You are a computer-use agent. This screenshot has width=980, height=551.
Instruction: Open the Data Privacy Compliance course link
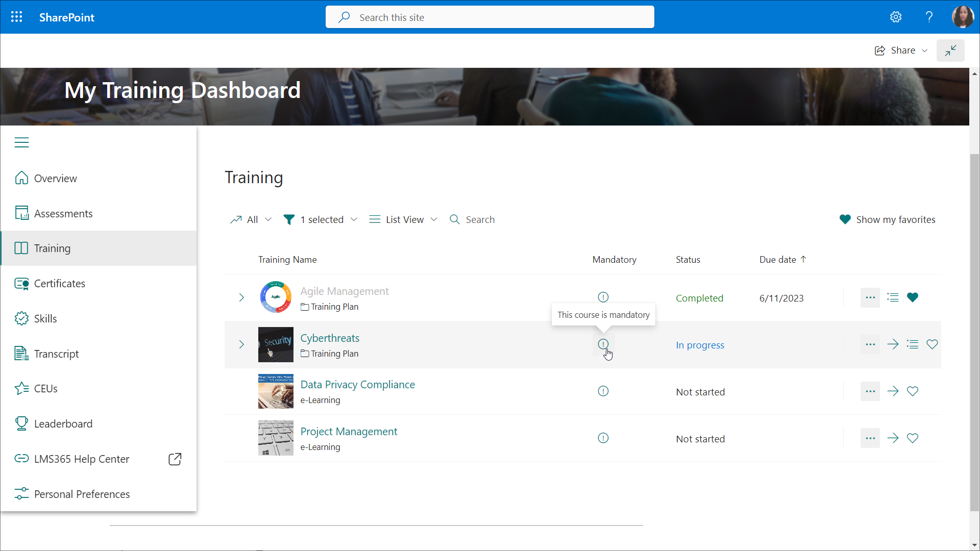coord(357,385)
